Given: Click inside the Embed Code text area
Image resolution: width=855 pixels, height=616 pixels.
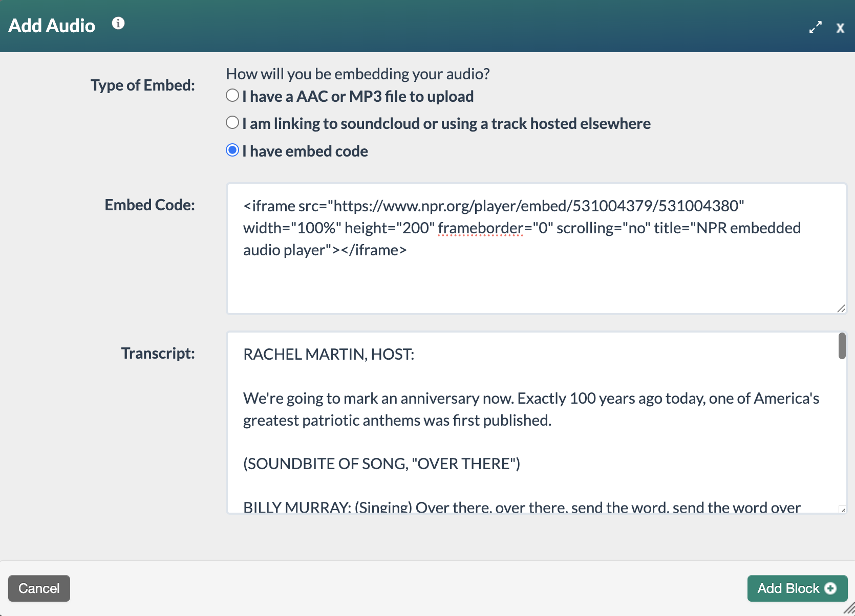Looking at the screenshot, I should pos(537,249).
